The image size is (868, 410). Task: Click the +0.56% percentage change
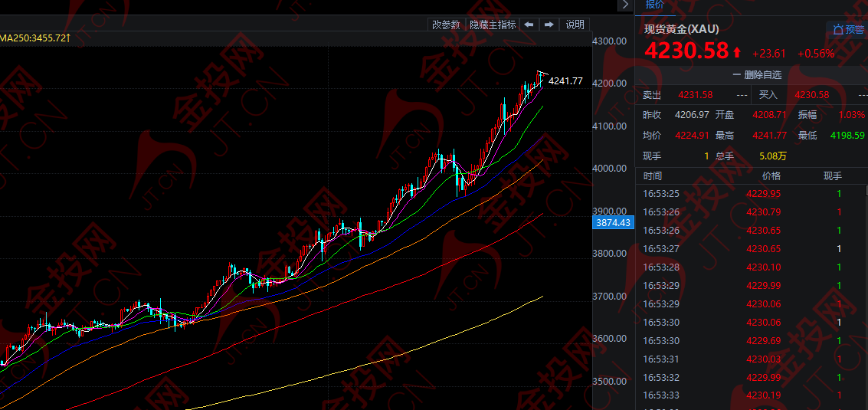coord(816,54)
